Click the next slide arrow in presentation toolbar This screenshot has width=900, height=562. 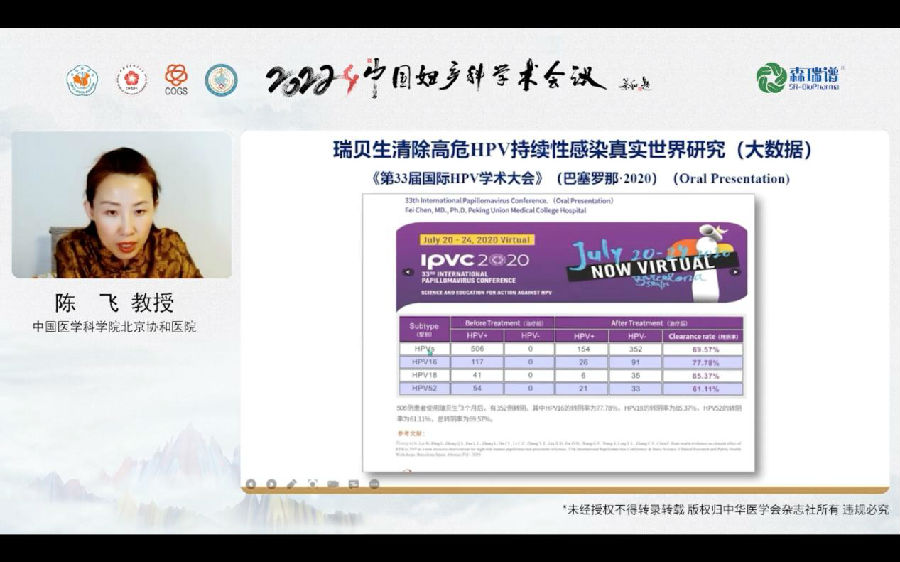coord(272,484)
